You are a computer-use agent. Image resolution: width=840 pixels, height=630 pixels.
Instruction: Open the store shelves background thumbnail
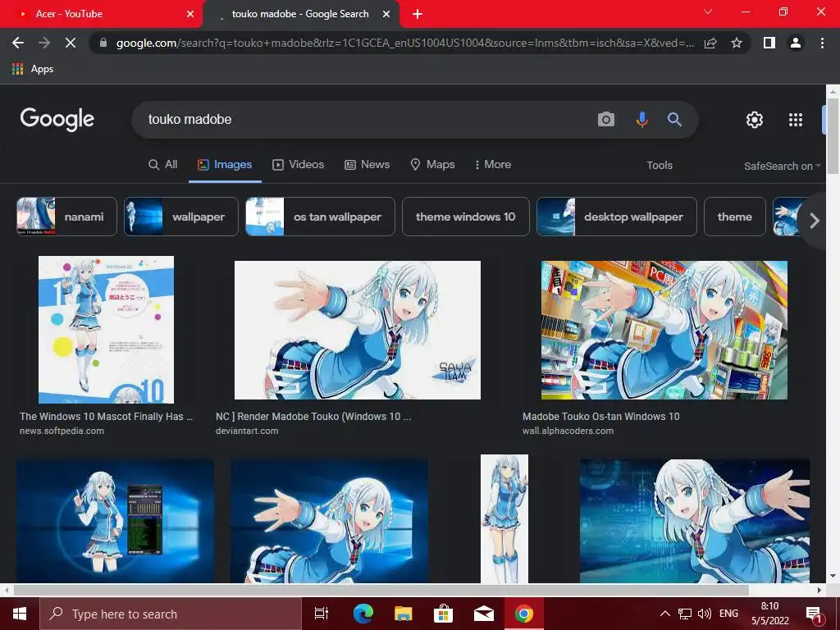[664, 330]
